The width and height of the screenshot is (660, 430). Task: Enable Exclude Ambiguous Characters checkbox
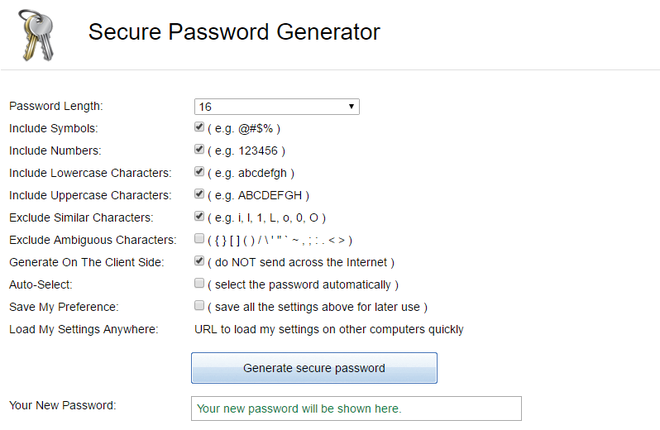[199, 239]
